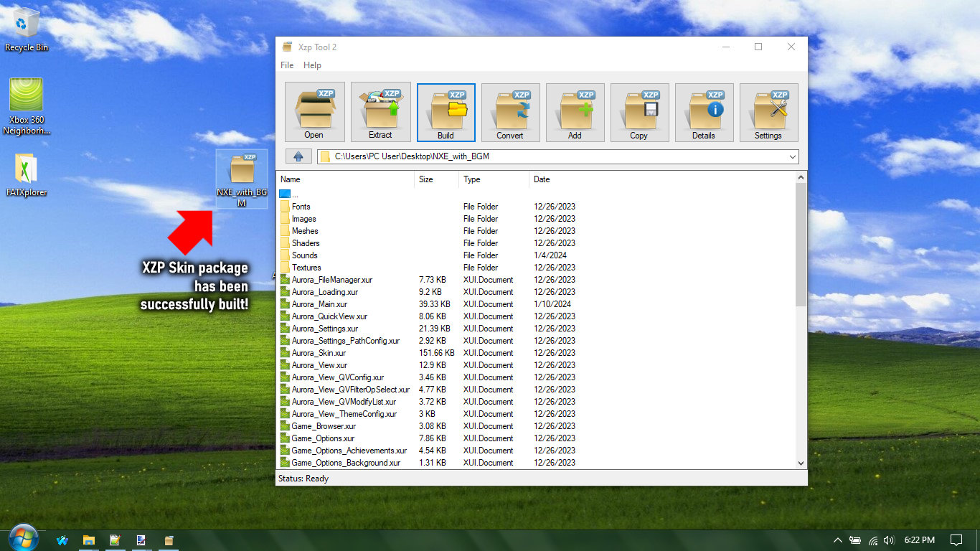Select the FATXplorer desktop icon
Viewport: 980px width, 551px height.
click(27, 174)
